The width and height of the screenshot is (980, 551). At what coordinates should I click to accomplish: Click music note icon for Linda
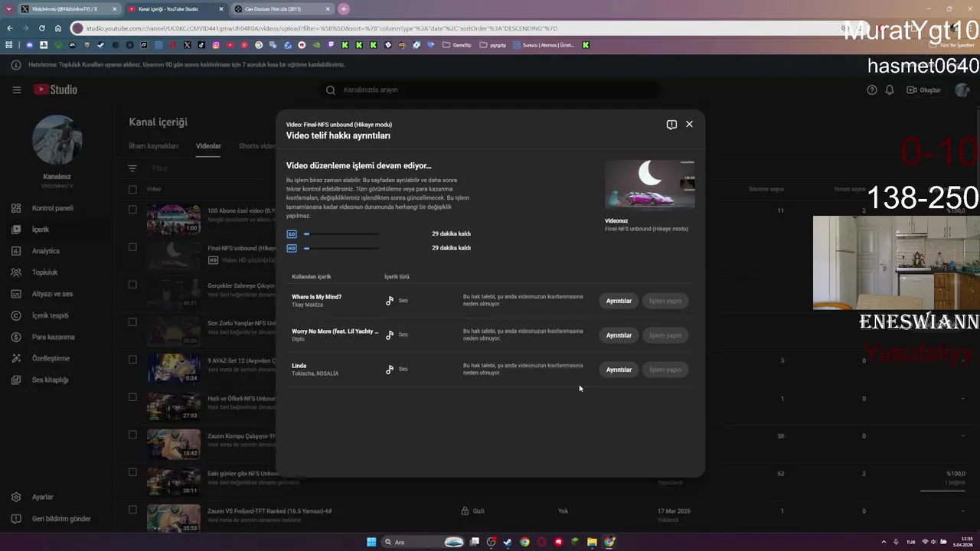390,370
